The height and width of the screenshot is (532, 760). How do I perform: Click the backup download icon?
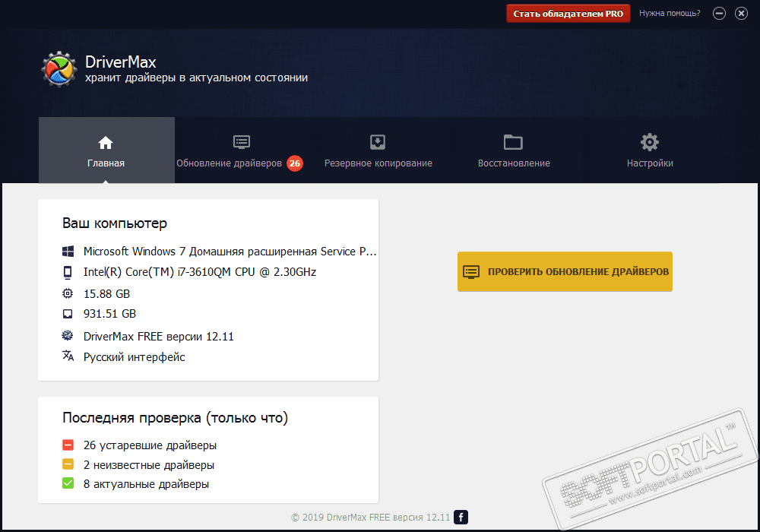tap(378, 142)
